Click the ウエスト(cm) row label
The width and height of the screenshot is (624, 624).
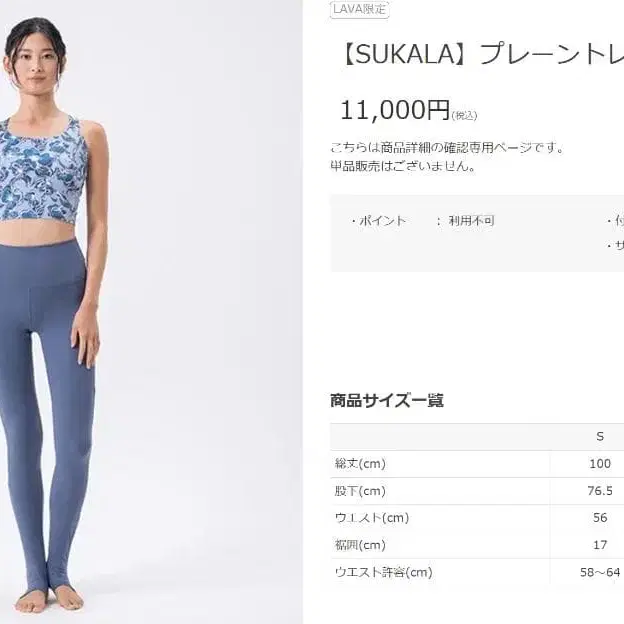point(372,518)
